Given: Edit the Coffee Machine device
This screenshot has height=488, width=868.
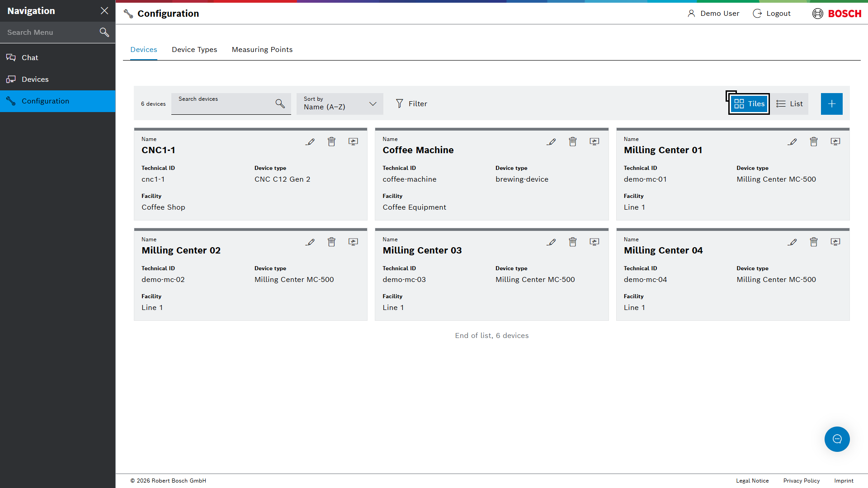Looking at the screenshot, I should click(x=551, y=142).
